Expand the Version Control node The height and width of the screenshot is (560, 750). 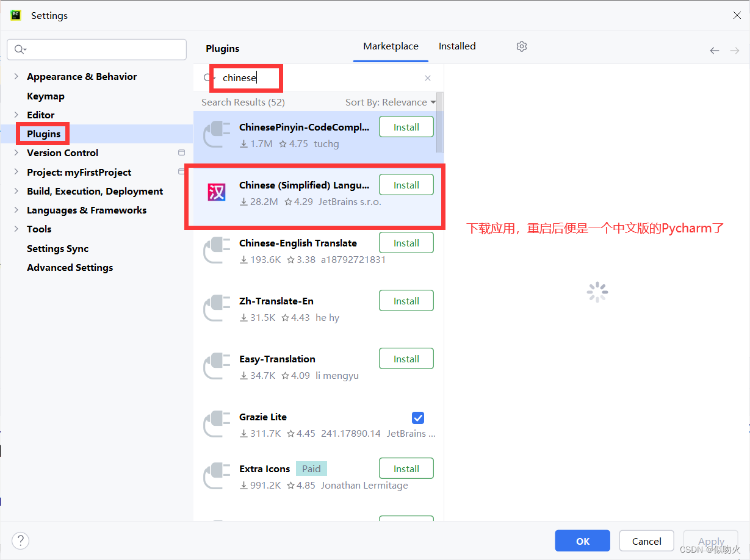tap(16, 153)
